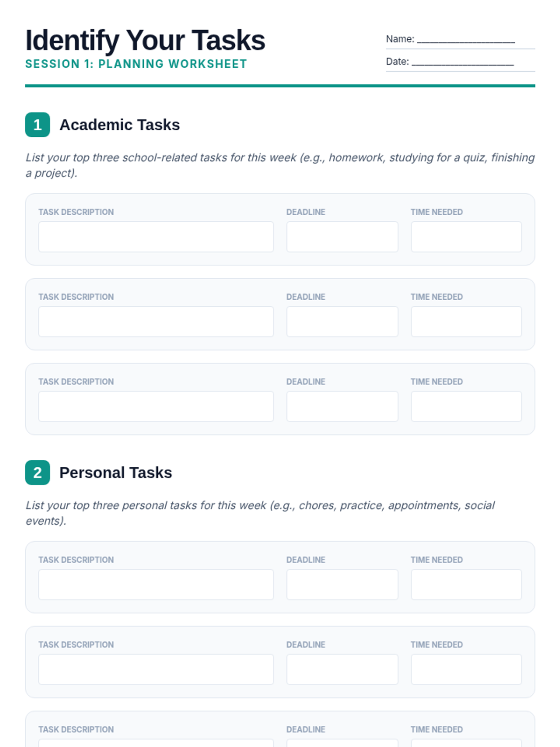Click second Academic task time needed box
This screenshot has width=560, height=747.
point(466,322)
